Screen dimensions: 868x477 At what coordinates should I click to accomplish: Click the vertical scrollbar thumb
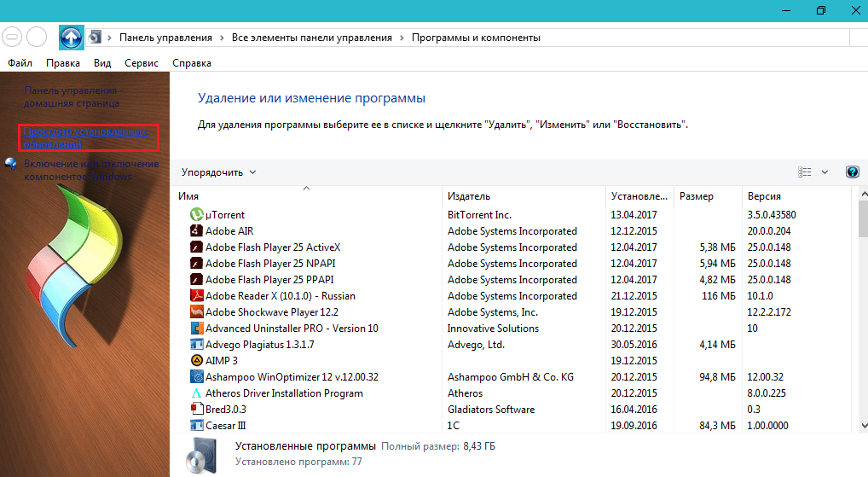coord(864,219)
